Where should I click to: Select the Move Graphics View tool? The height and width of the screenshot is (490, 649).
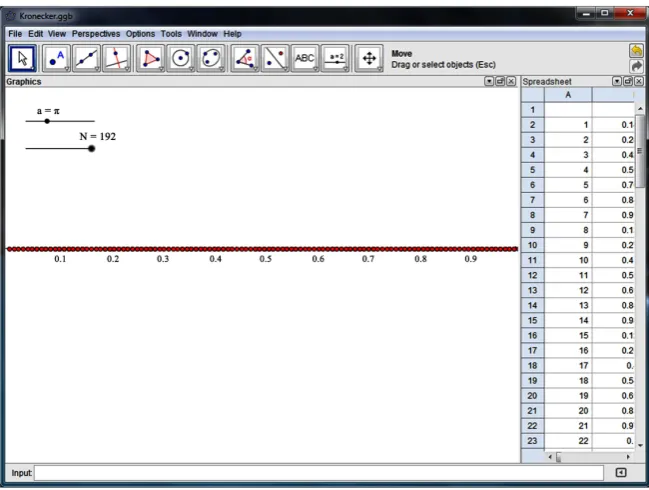tap(369, 58)
